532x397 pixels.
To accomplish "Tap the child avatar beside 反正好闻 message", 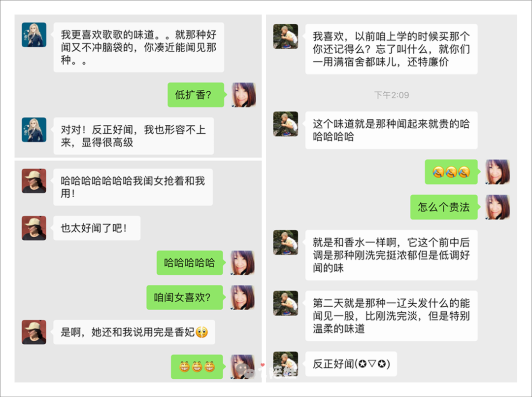I will point(286,364).
